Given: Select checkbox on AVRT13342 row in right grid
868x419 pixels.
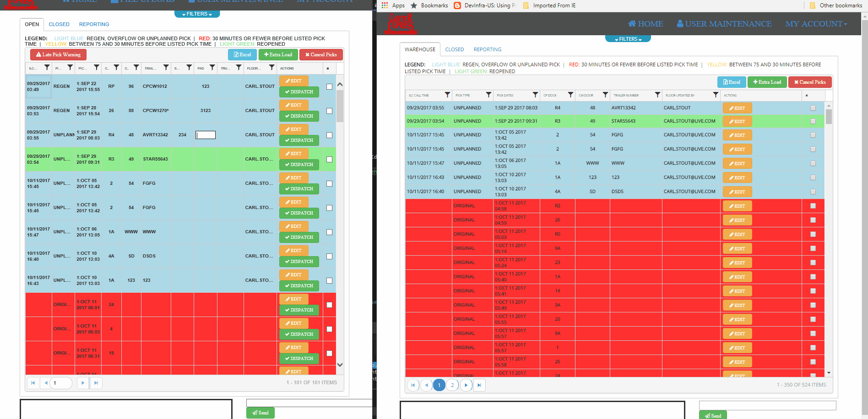Looking at the screenshot, I should click(813, 108).
